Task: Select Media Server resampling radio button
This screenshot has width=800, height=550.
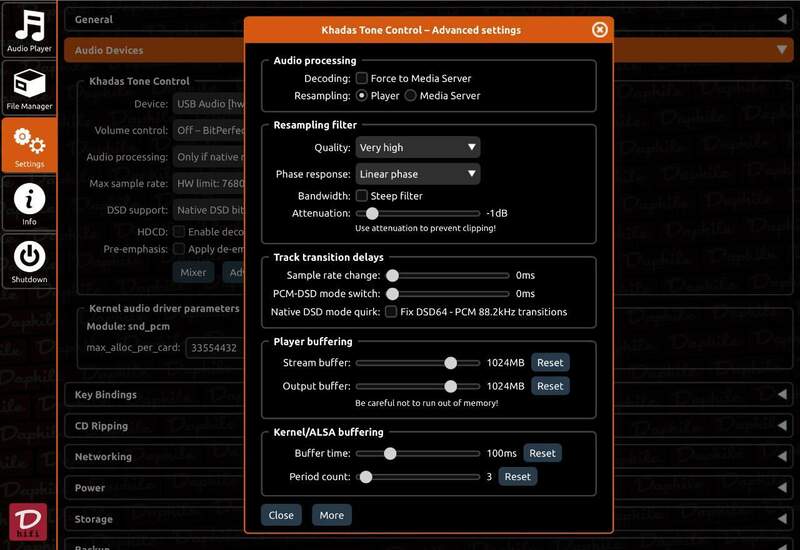Action: [410, 96]
